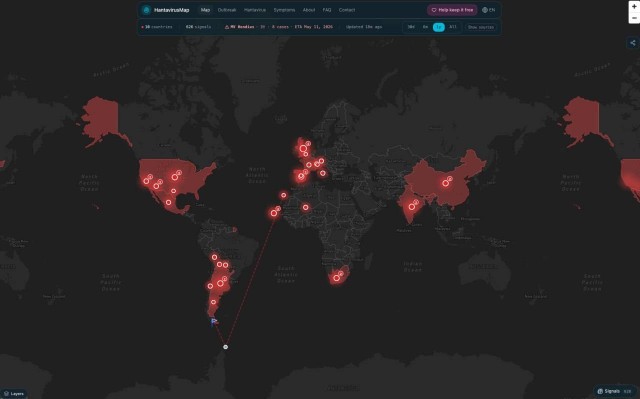Open the Outbreak page
Image resolution: width=640 pixels, height=399 pixels.
coord(227,10)
